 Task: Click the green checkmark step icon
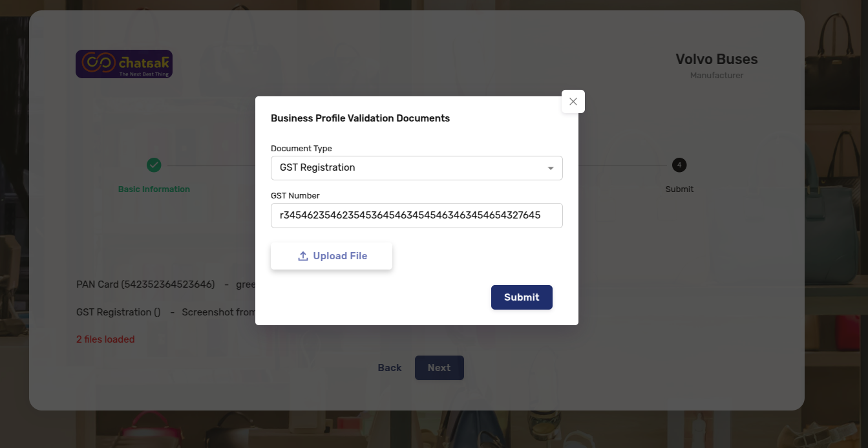point(154,165)
